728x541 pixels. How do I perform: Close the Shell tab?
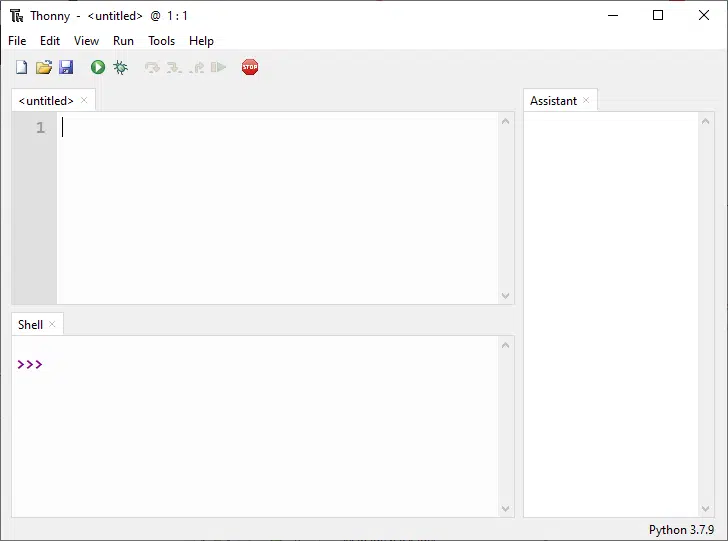coord(52,324)
